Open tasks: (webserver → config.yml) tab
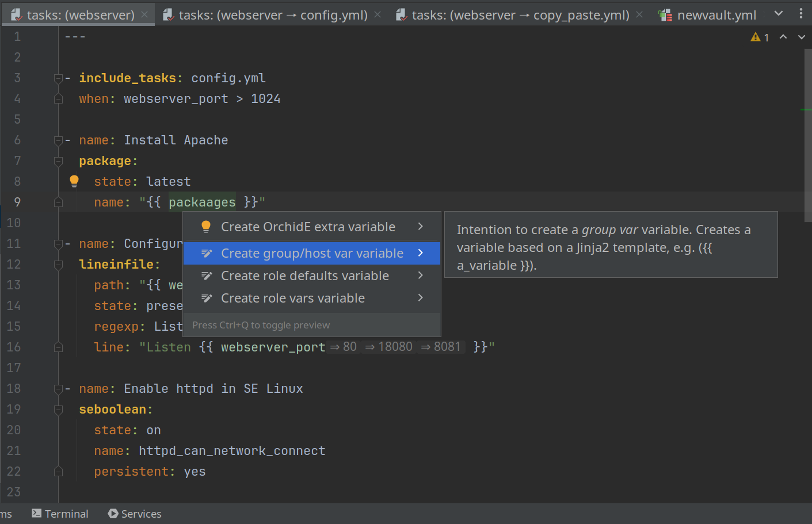The width and height of the screenshot is (812, 524). tap(273, 15)
